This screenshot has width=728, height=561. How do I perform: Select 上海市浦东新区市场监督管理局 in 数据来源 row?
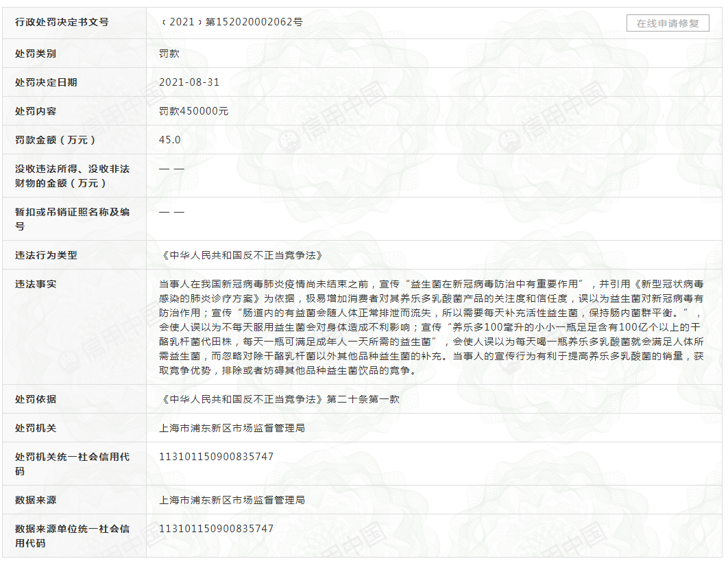(232, 500)
